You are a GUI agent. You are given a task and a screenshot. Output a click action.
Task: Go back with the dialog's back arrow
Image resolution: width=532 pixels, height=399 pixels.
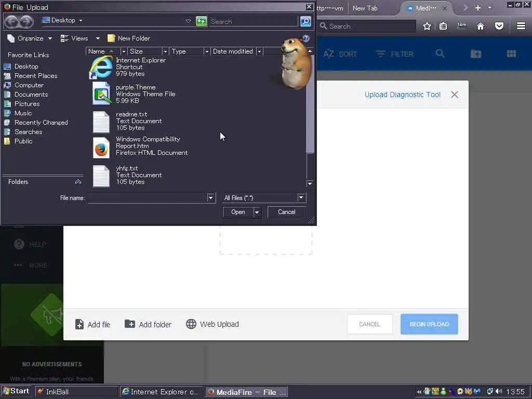click(11, 21)
